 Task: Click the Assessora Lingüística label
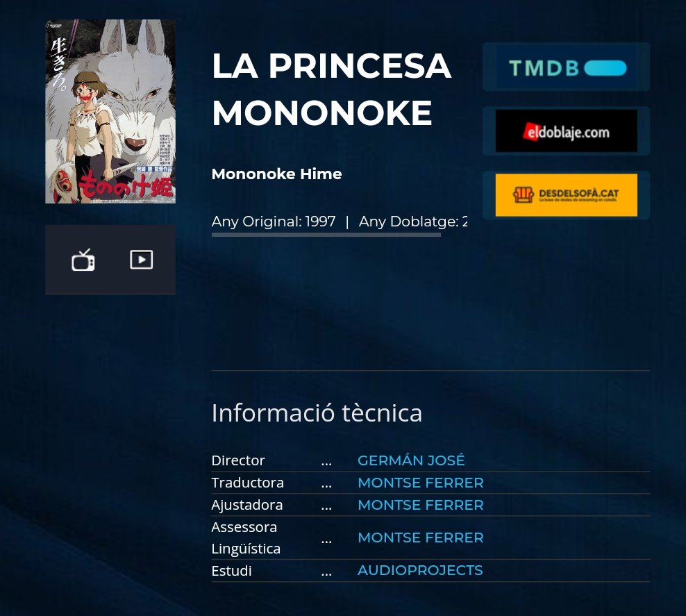tap(246, 538)
